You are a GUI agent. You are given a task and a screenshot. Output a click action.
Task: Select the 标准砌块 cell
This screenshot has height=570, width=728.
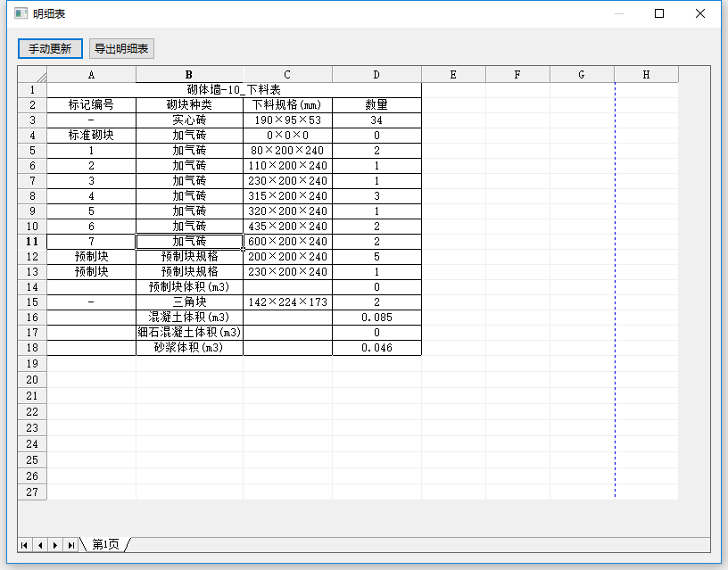(x=92, y=136)
